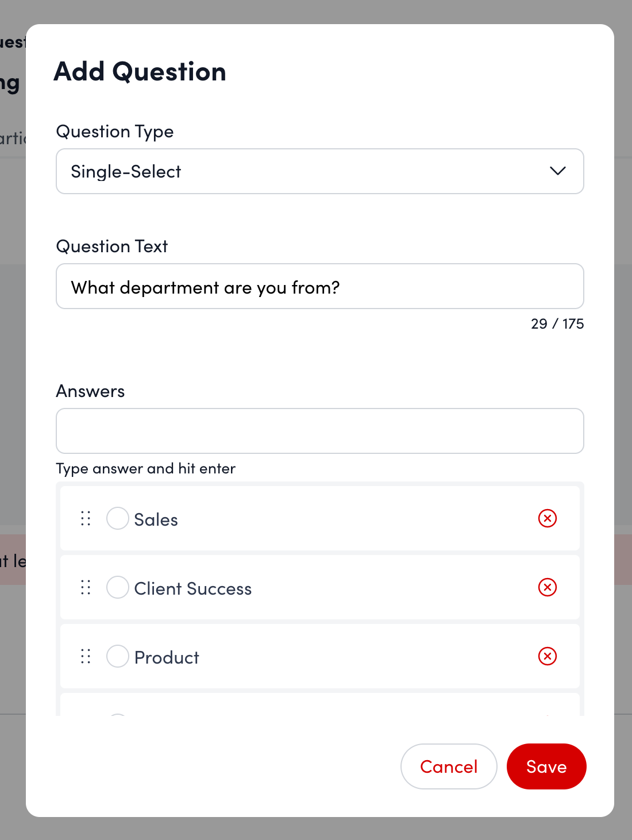The height and width of the screenshot is (840, 632).
Task: Click the empty Answers input field
Action: tap(320, 431)
